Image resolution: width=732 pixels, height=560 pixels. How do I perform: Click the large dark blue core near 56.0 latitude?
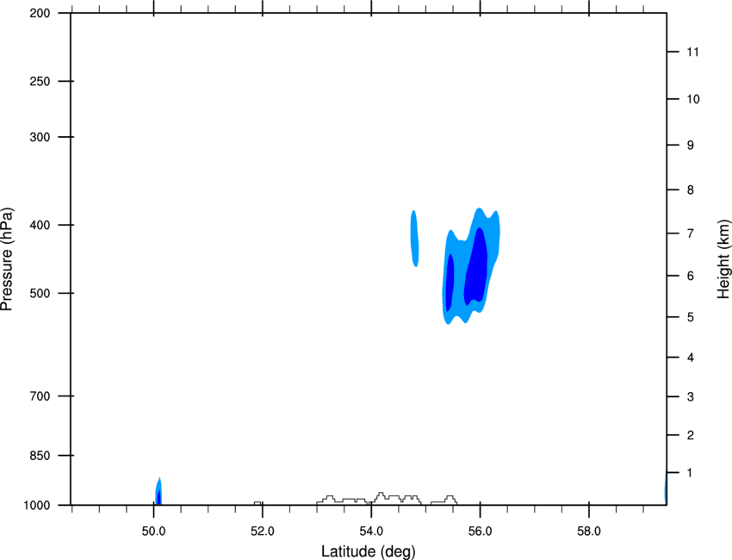476,266
